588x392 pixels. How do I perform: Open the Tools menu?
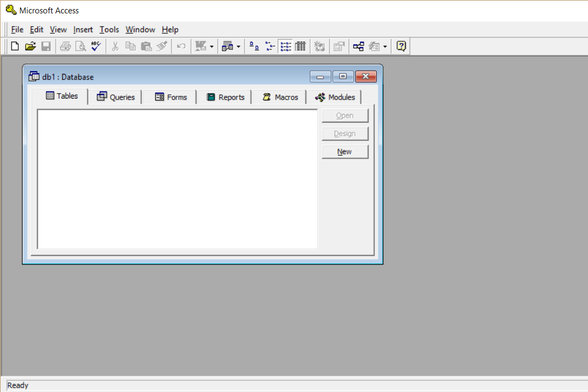click(x=109, y=29)
